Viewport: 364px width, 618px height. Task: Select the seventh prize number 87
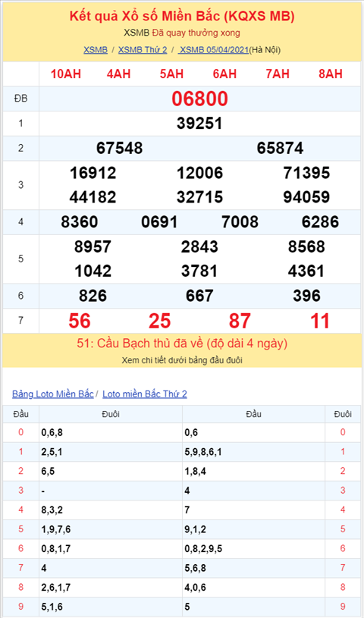(x=240, y=321)
